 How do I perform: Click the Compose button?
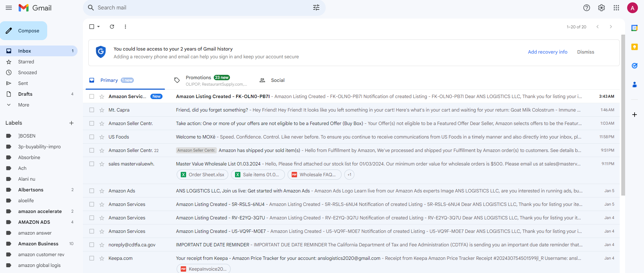pos(24,31)
